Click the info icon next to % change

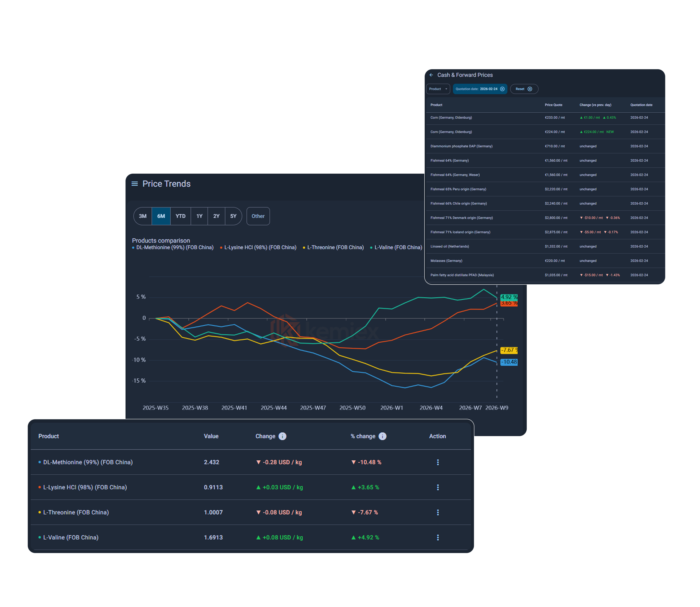(382, 436)
